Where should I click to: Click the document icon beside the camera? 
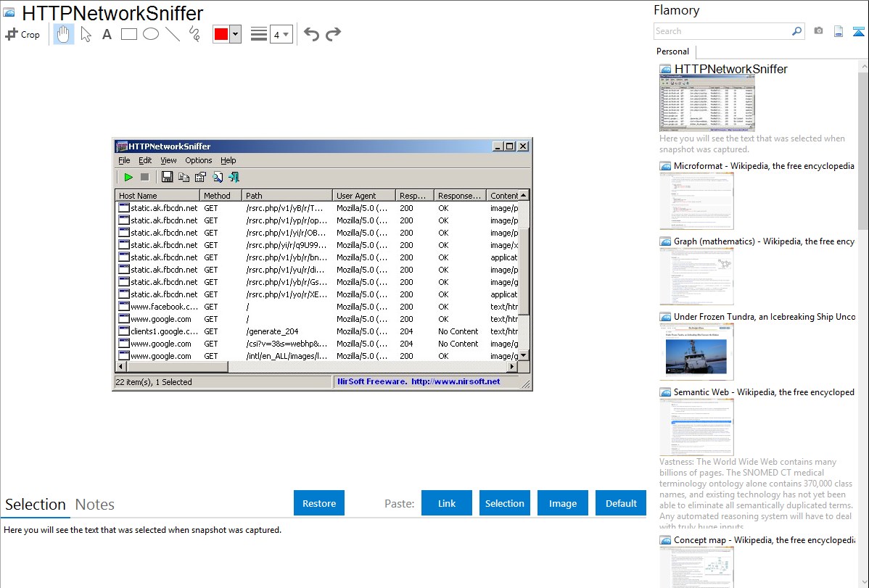(839, 32)
